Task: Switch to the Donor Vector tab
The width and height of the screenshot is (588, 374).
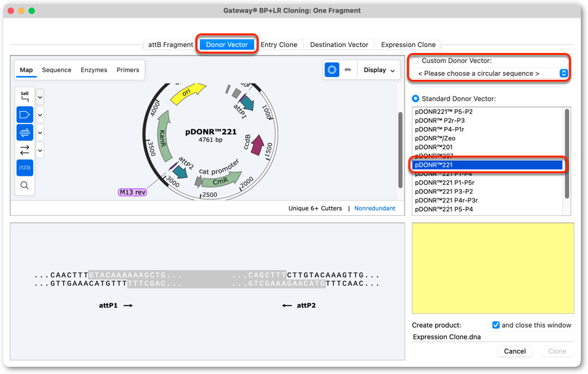Action: 227,44
